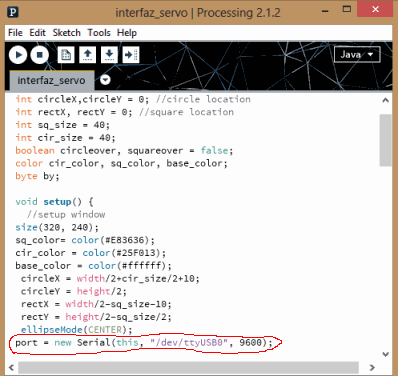Click the '/dev/ttyUSB0' string in code

pyautogui.click(x=189, y=342)
